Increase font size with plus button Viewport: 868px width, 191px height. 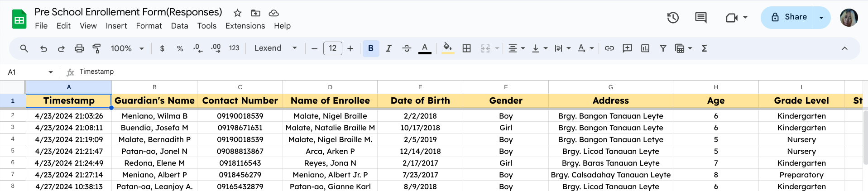click(x=350, y=48)
